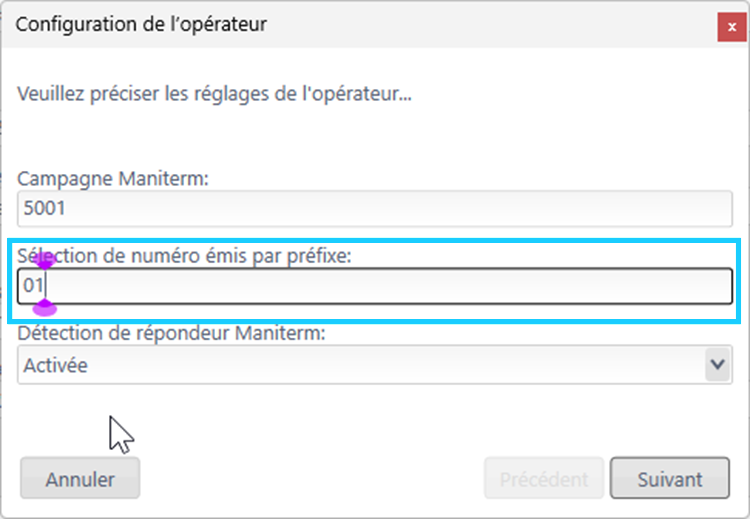Click the Détection de répondeur Maniterm label
This screenshot has width=750, height=519.
coord(171,333)
